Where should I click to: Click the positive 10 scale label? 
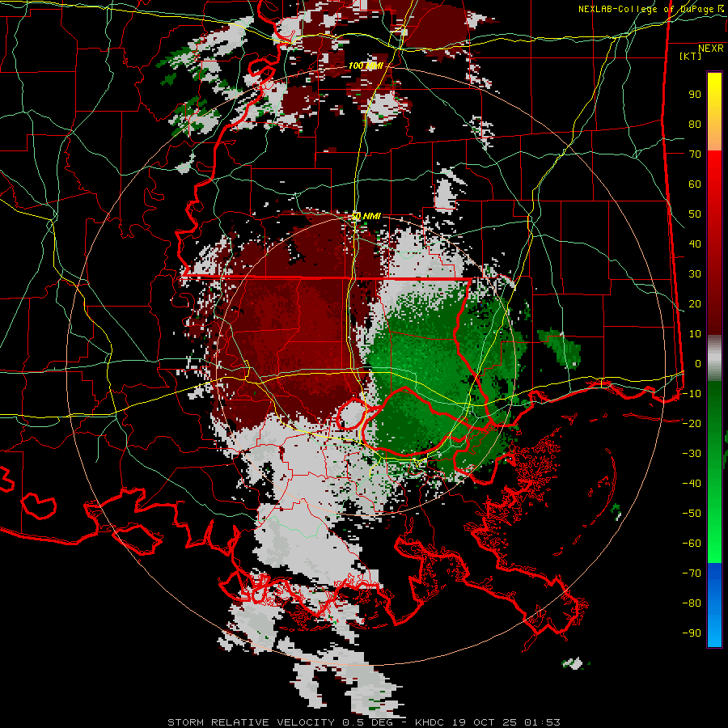695,334
